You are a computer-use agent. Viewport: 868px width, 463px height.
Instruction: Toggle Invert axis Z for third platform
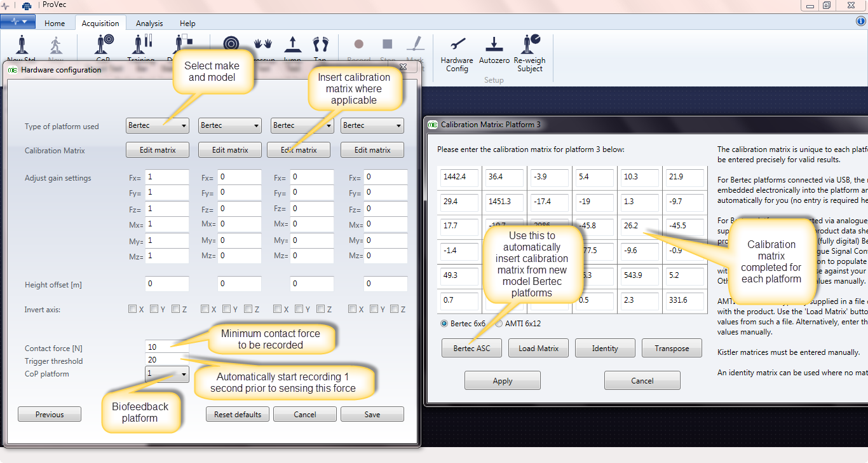320,309
